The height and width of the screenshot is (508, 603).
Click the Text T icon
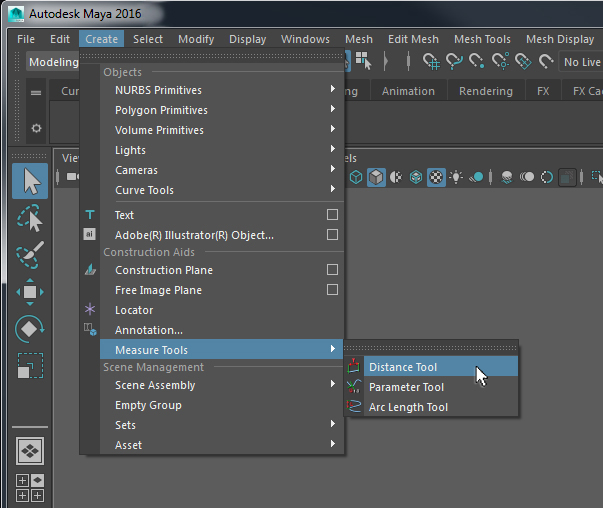point(90,215)
